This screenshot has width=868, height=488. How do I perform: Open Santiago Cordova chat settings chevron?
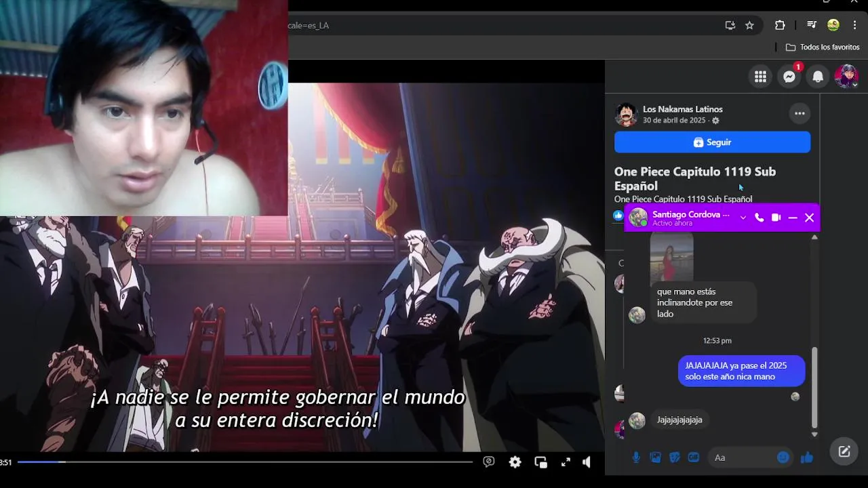point(743,218)
